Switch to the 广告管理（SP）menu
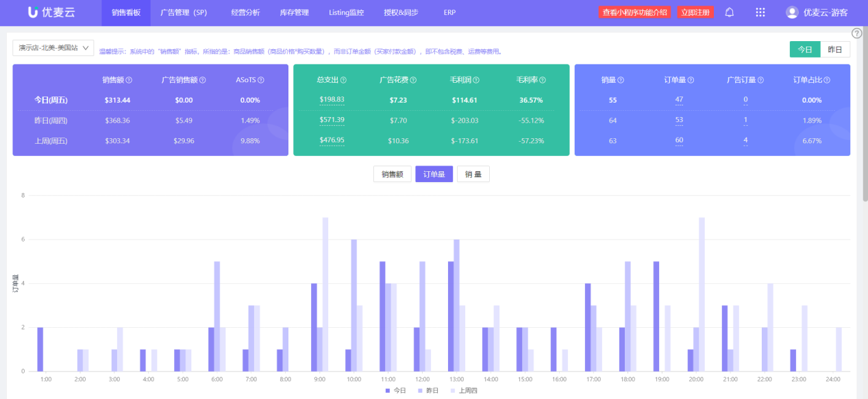 [182, 12]
